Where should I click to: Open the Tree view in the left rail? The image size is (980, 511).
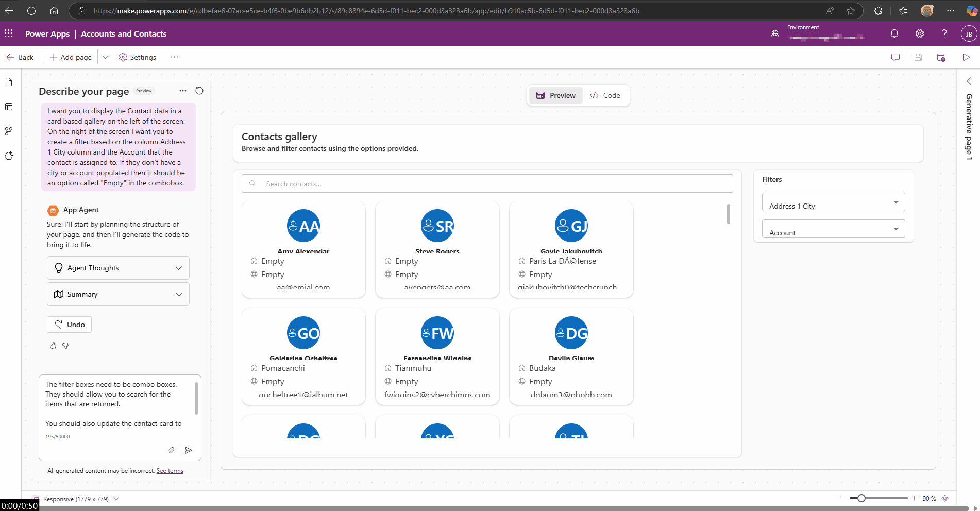point(9,131)
